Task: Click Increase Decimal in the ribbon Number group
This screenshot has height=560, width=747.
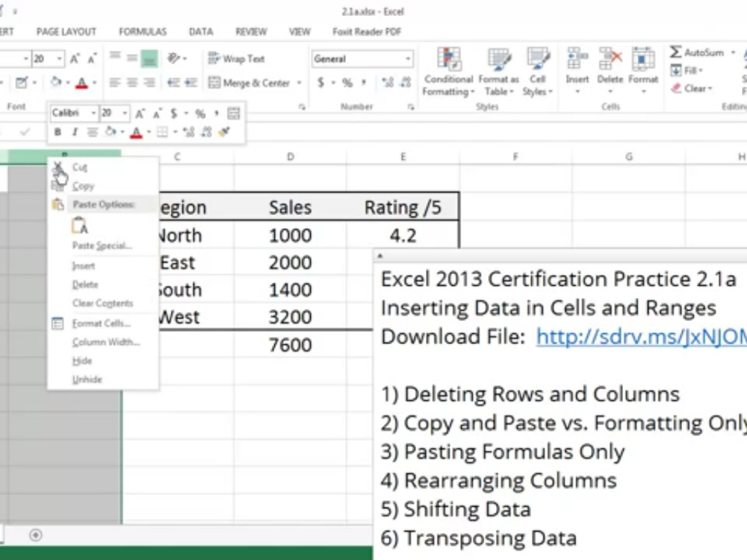Action: coord(388,82)
